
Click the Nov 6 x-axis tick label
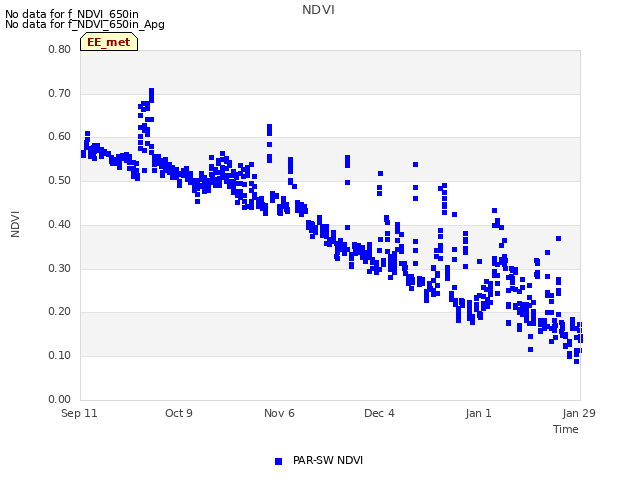(x=279, y=413)
